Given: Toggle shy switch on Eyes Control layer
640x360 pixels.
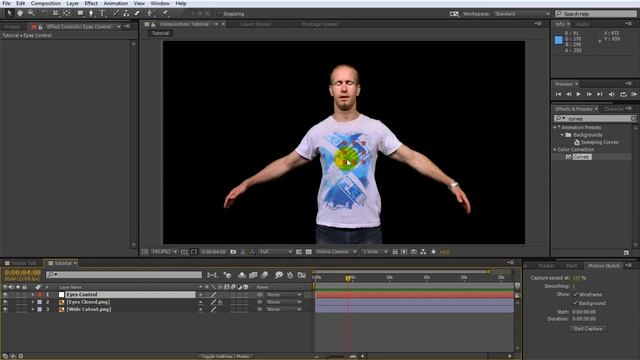Looking at the screenshot, I should click(x=200, y=294).
